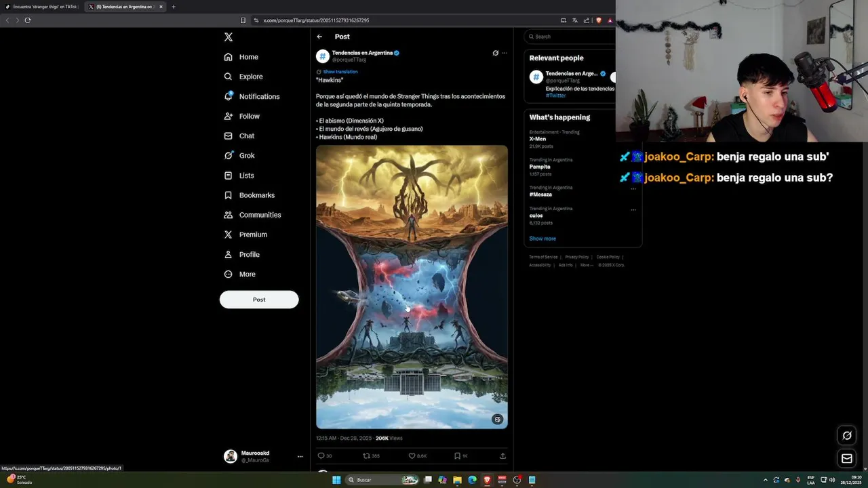Open Notifications in the sidebar
Image resolution: width=868 pixels, height=488 pixels.
coord(252,96)
